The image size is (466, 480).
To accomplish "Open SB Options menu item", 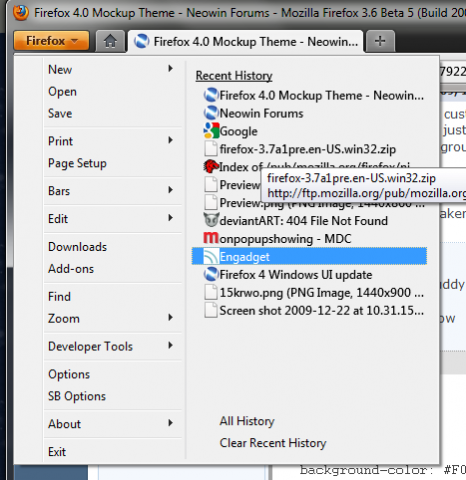I will click(77, 396).
